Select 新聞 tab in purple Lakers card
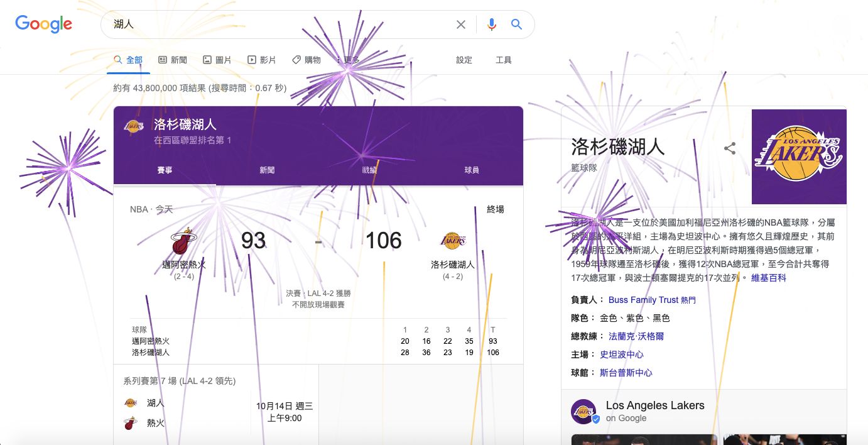This screenshot has height=445, width=868. coord(267,170)
